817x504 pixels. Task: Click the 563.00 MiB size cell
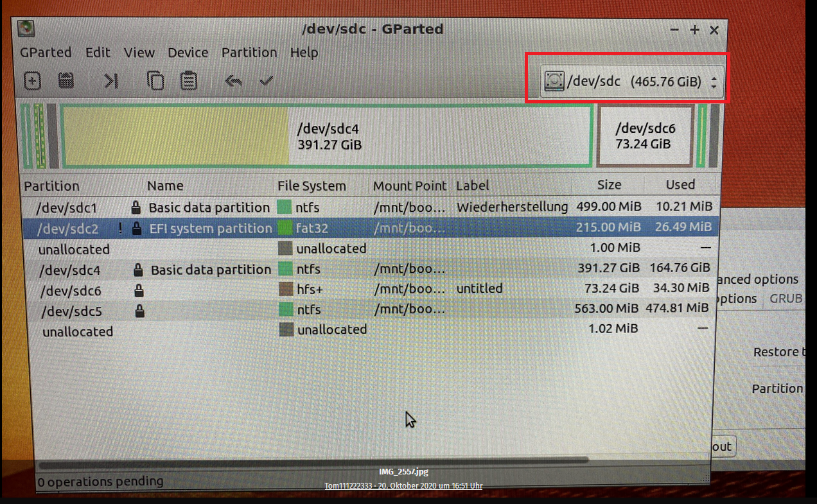tap(607, 308)
